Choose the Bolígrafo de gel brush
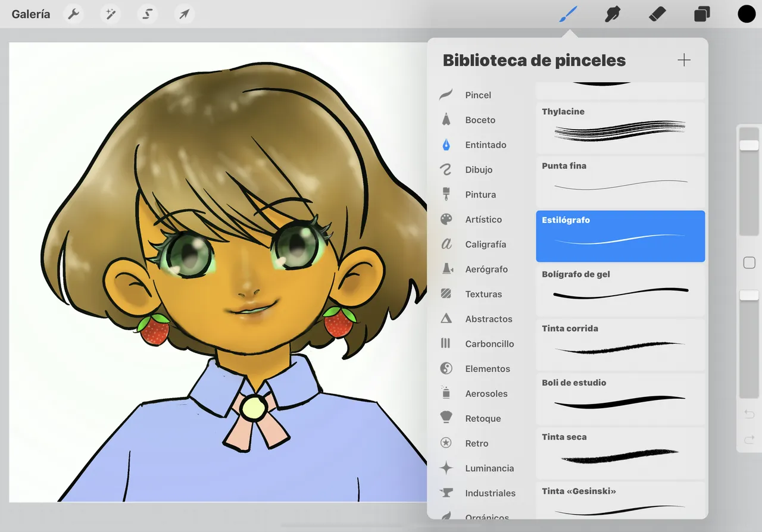Viewport: 762px width, 532px height. pyautogui.click(x=620, y=290)
